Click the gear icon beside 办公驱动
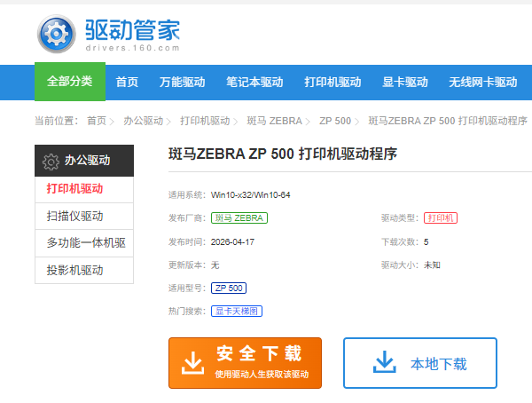 51,162
